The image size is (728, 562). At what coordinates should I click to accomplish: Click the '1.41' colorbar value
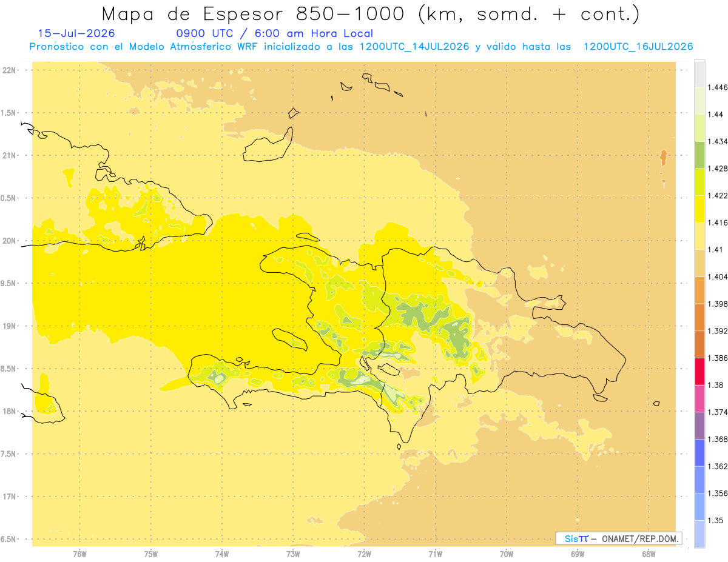(716, 250)
